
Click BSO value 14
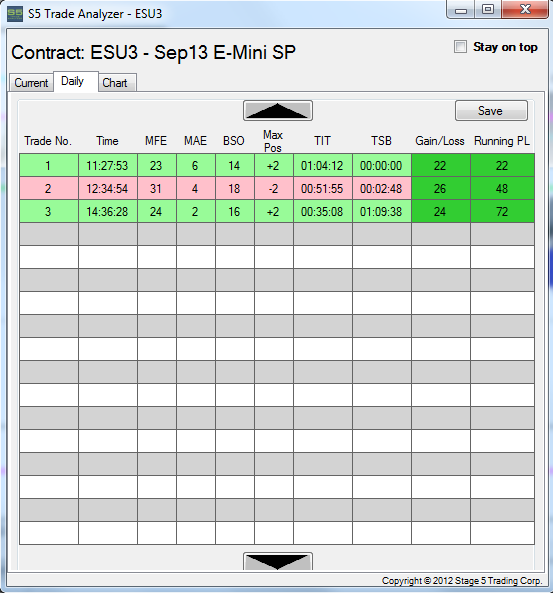(235, 165)
